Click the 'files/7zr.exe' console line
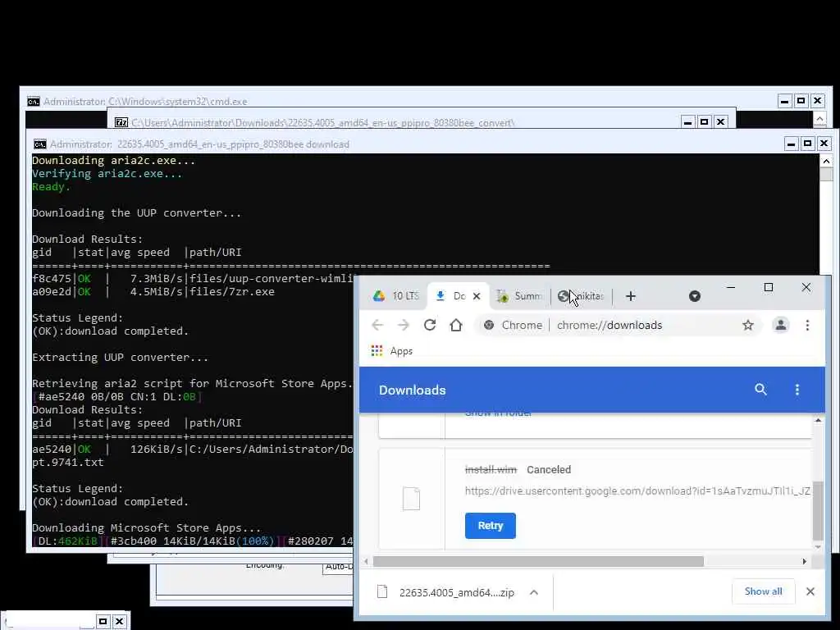The width and height of the screenshot is (840, 630). (231, 292)
